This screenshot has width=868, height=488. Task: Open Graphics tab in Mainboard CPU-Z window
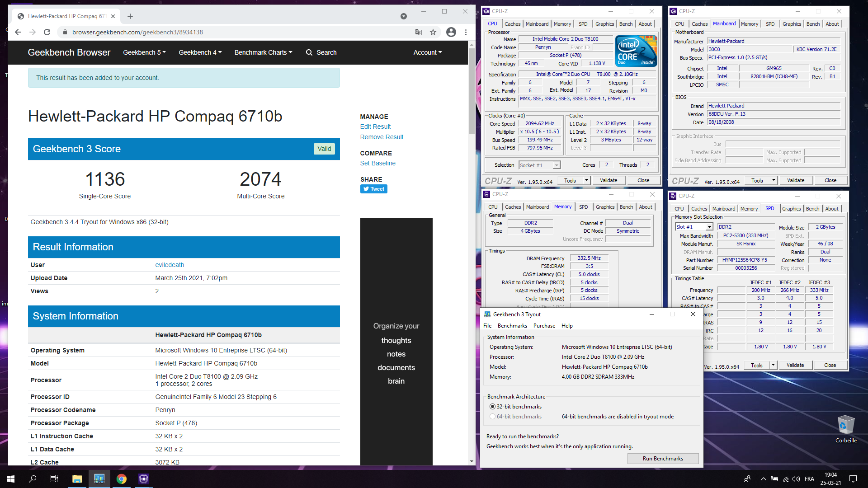(x=792, y=24)
